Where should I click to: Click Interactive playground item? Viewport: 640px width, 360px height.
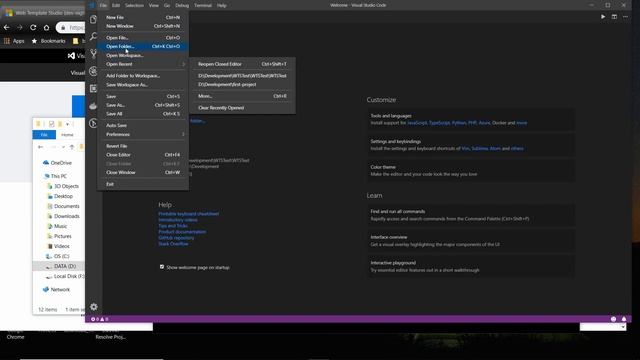[x=471, y=267]
